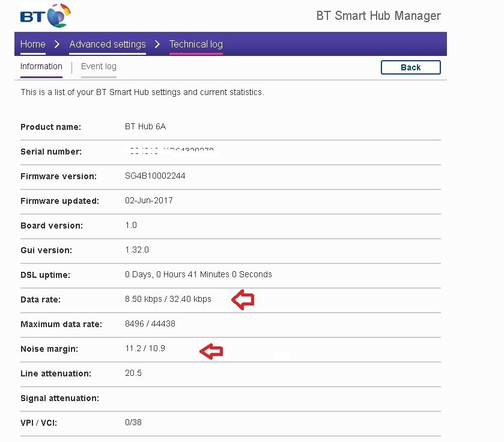Click the BT logo

(45, 16)
